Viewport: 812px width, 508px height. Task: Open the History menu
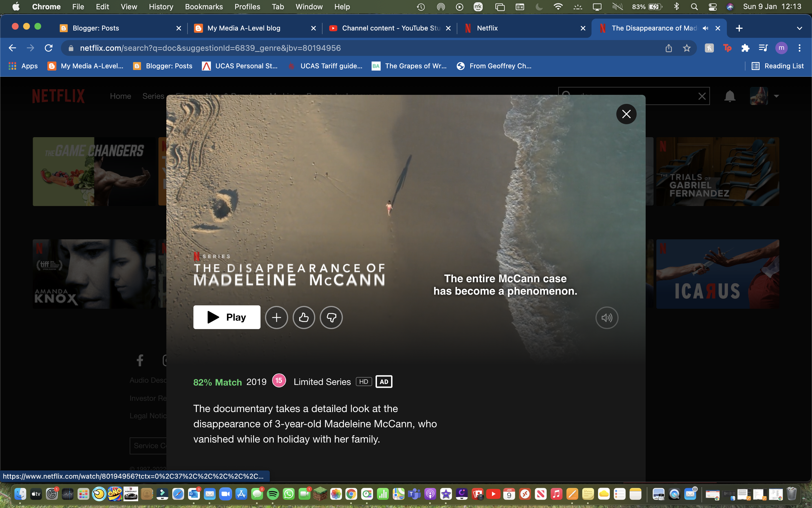(x=161, y=7)
